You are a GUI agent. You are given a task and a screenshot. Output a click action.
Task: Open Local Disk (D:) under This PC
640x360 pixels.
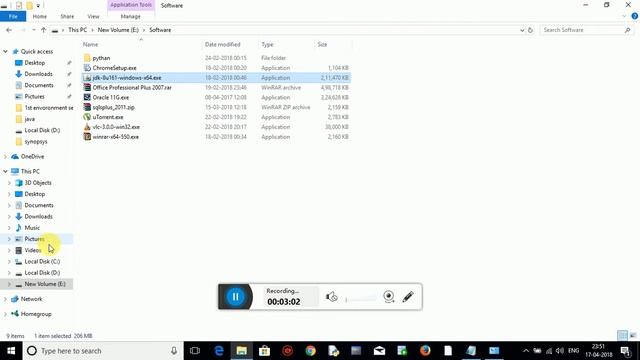click(x=42, y=272)
